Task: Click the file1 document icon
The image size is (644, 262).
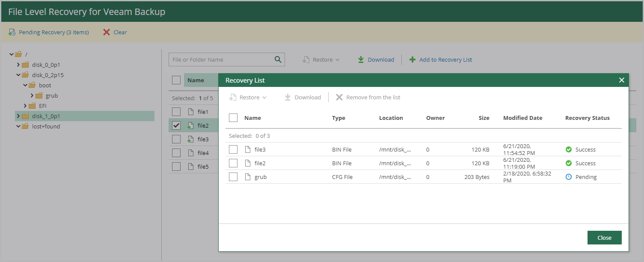Action: coord(191,112)
